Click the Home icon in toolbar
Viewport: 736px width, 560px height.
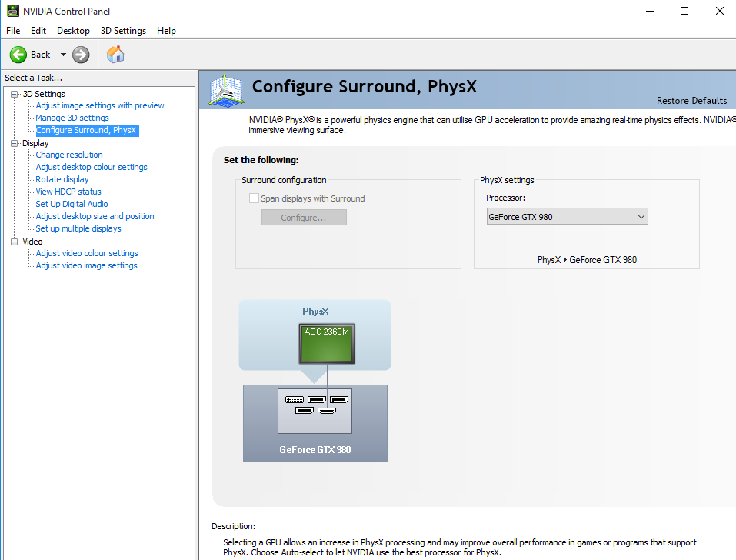coord(115,55)
